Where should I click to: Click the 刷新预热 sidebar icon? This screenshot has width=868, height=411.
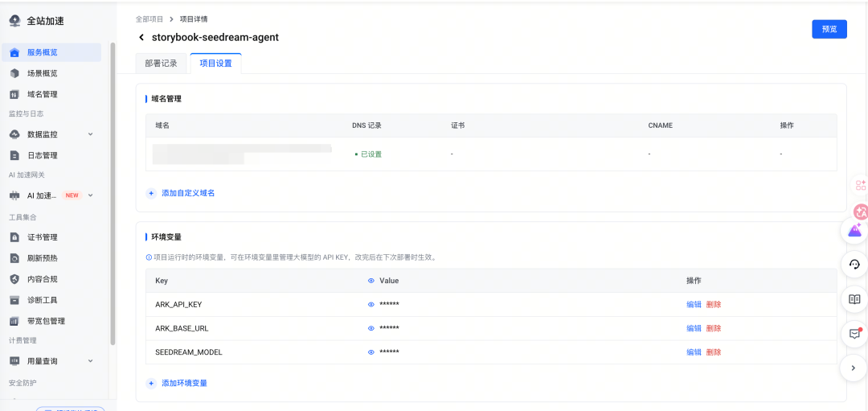click(14, 258)
